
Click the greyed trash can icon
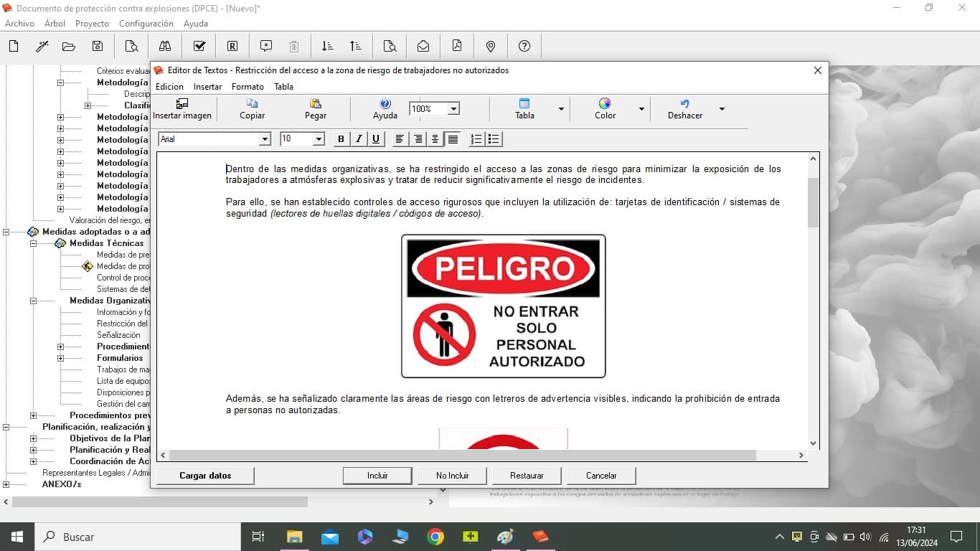click(x=294, y=46)
